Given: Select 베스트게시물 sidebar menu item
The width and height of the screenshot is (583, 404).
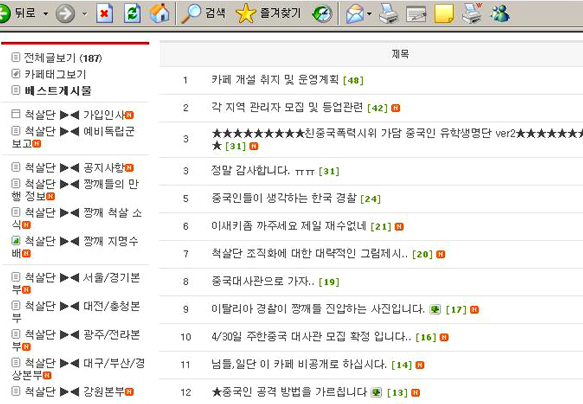Looking at the screenshot, I should tap(58, 90).
